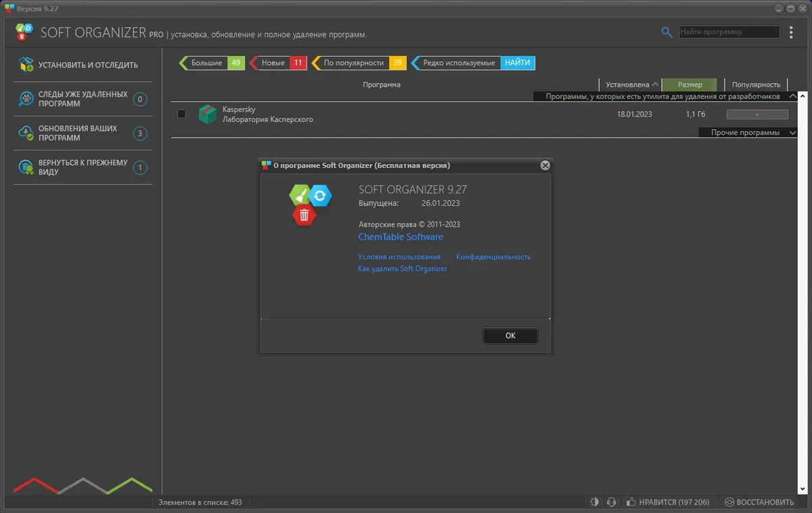Click the headset support icon in status bar
Viewport: 812px width, 513px height.
(612, 502)
